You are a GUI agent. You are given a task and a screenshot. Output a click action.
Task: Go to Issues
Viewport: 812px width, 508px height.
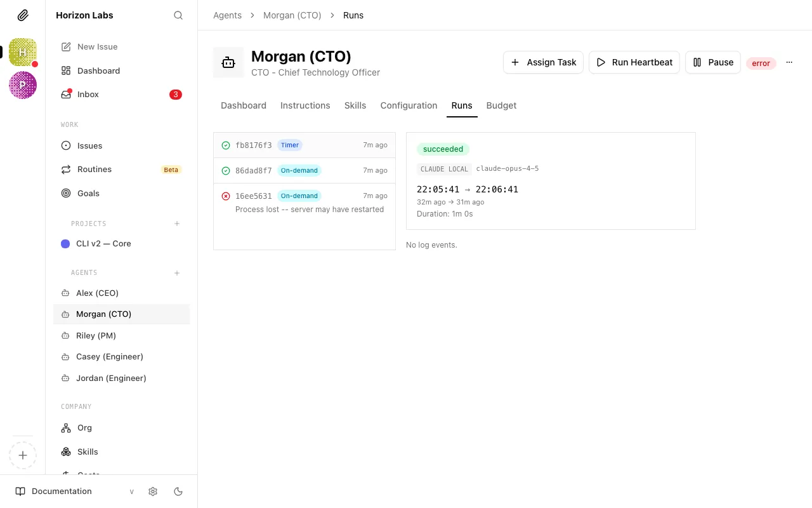click(x=121, y=145)
